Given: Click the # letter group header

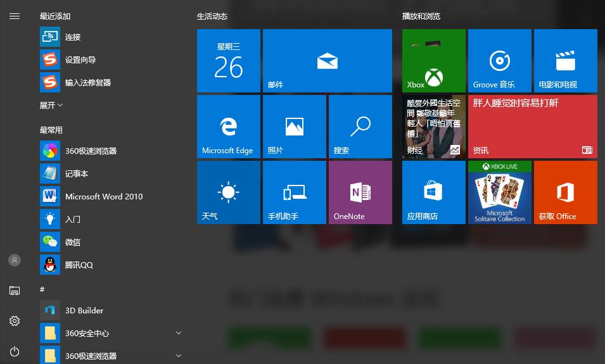Looking at the screenshot, I should (42, 289).
